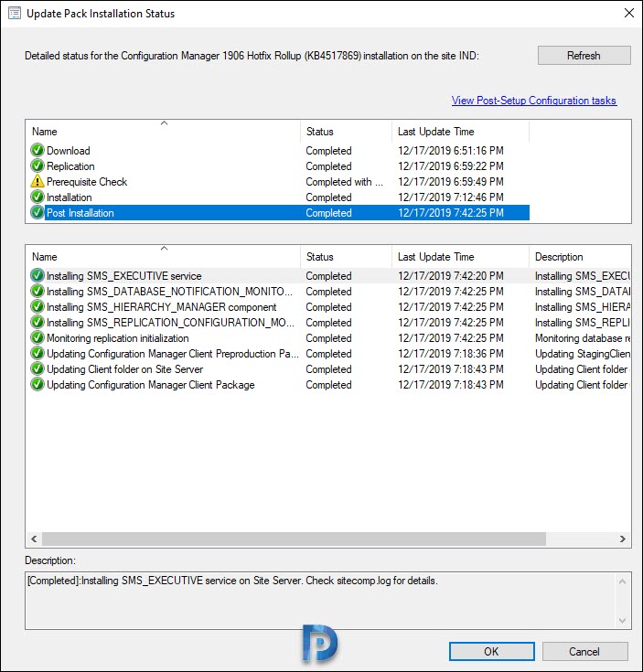
Task: Select Updating Client folder on Site Server
Action: pos(329,369)
